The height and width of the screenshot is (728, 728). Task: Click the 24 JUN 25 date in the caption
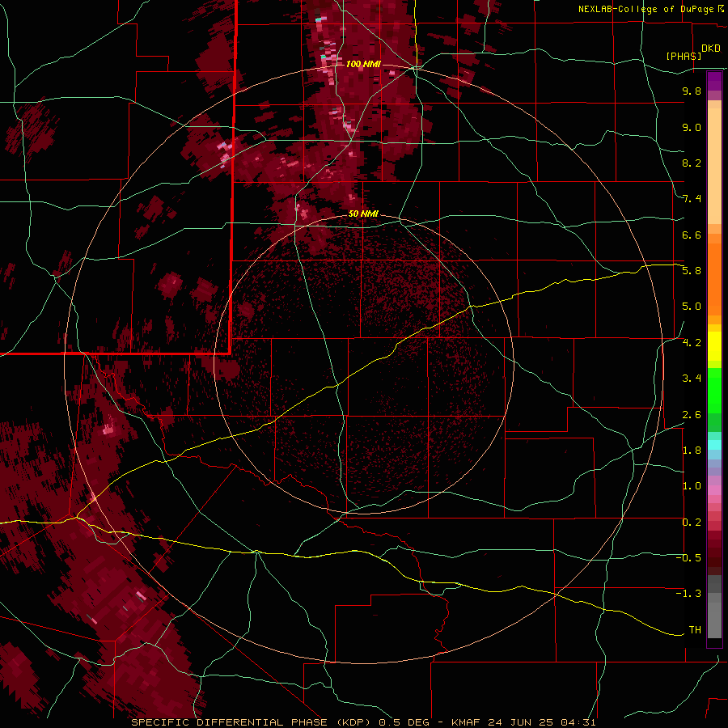(x=522, y=722)
